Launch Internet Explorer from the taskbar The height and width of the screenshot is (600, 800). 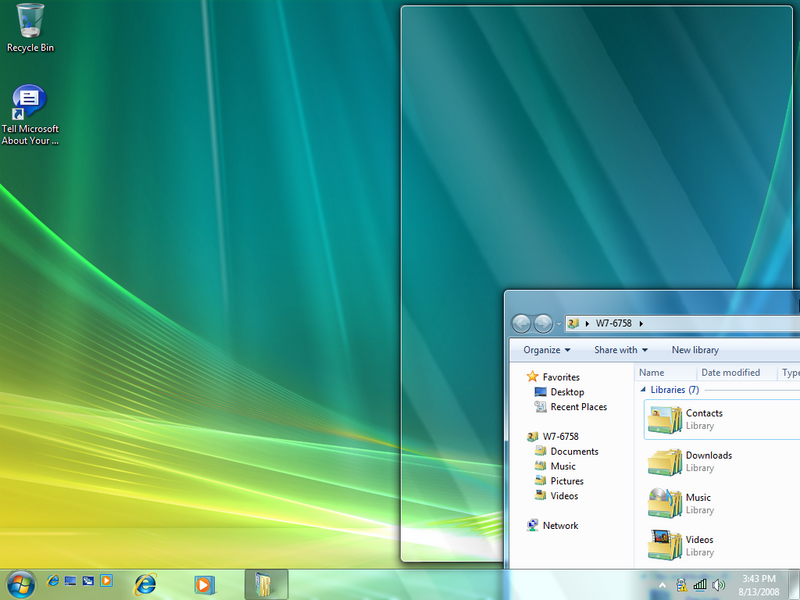click(x=146, y=583)
